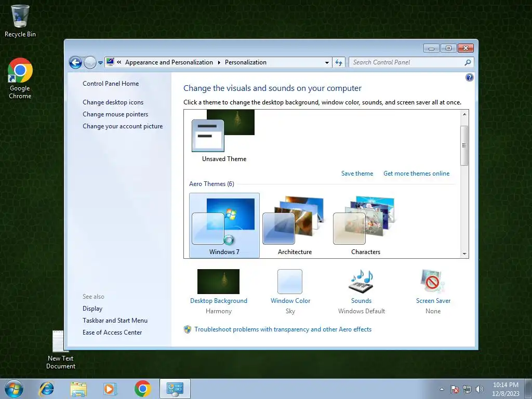The width and height of the screenshot is (532, 399).
Task: Click the Screen Saver link text
Action: point(433,301)
